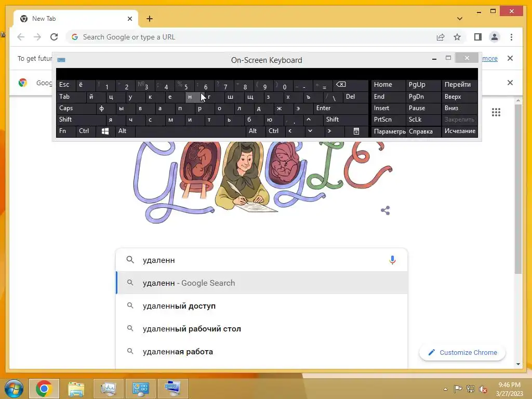Click the Перейти key
532x399 pixels.
[x=460, y=85]
